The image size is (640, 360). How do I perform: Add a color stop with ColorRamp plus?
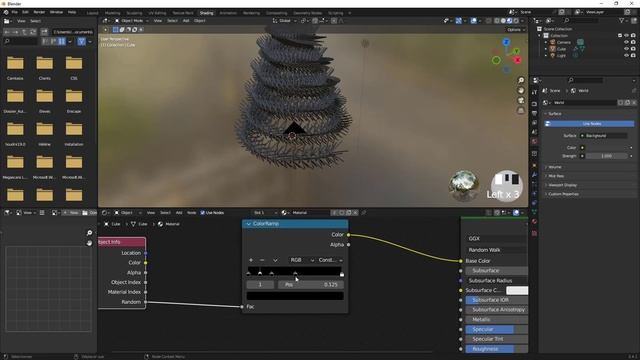coord(251,260)
